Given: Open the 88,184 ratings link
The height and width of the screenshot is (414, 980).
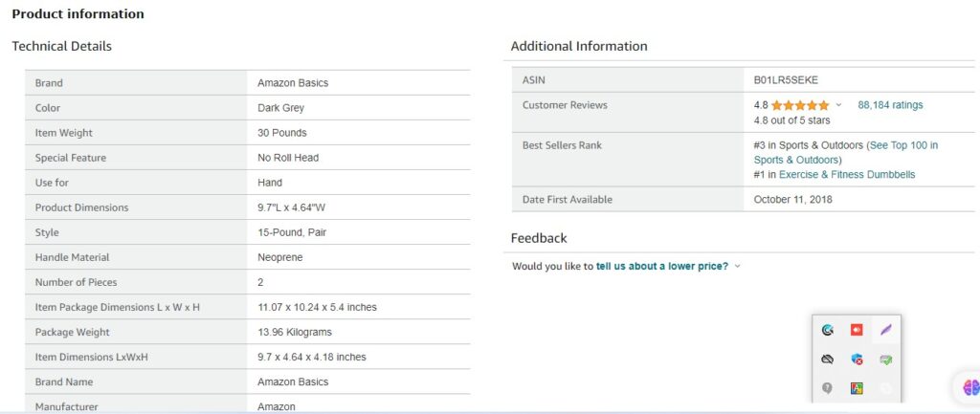Looking at the screenshot, I should [890, 105].
